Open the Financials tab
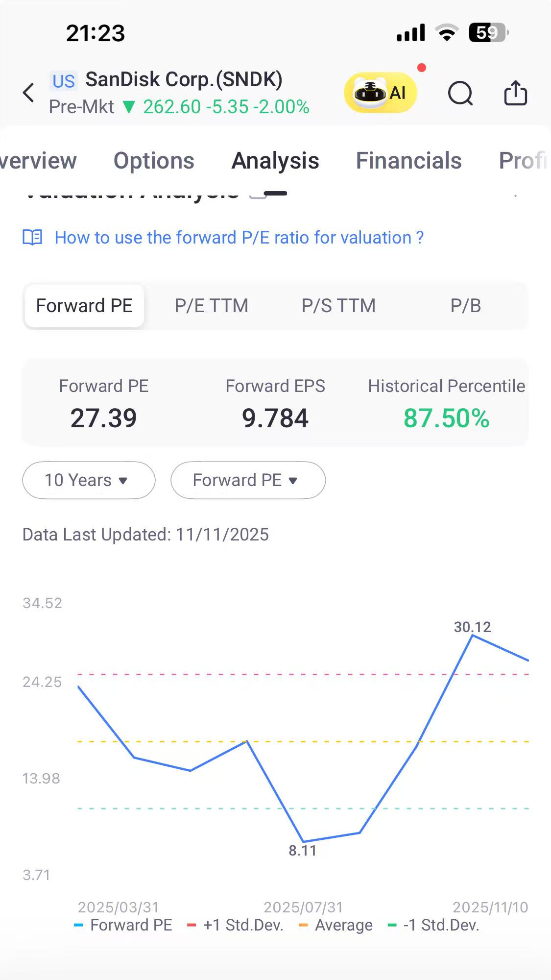 408,161
